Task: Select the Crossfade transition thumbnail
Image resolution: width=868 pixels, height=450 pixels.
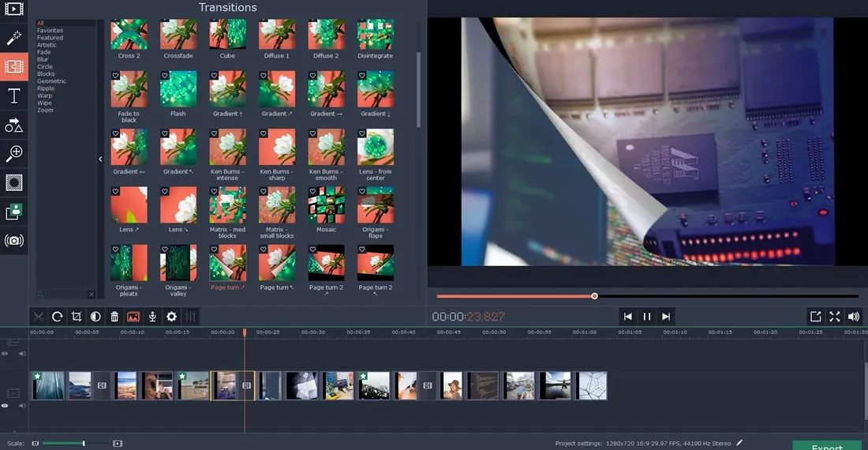Action: click(x=178, y=34)
